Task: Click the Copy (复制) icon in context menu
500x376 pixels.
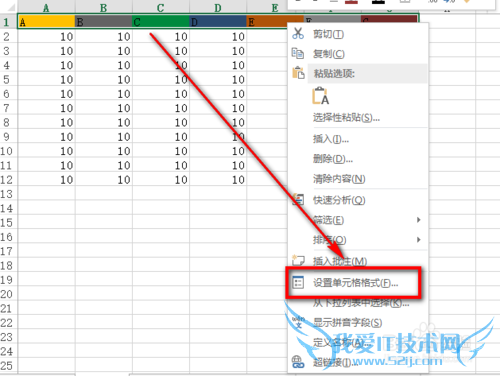Action: [298, 53]
